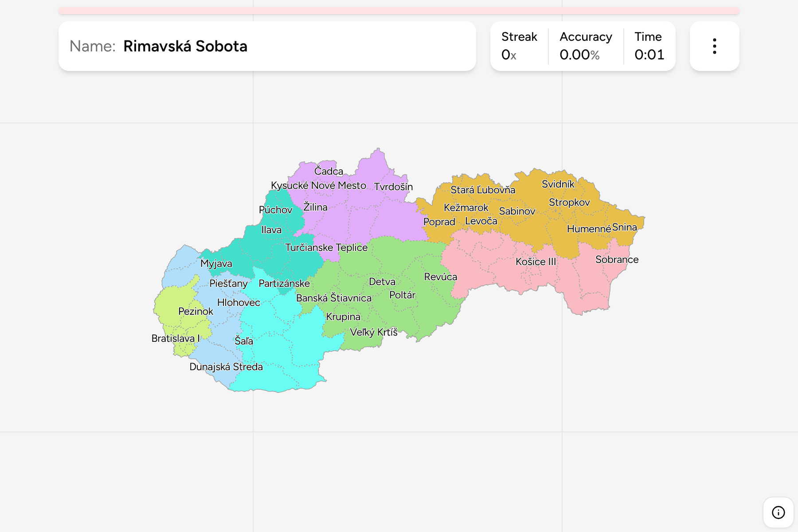Click Turčianske Teplice district label
Image resolution: width=798 pixels, height=532 pixels.
(326, 247)
